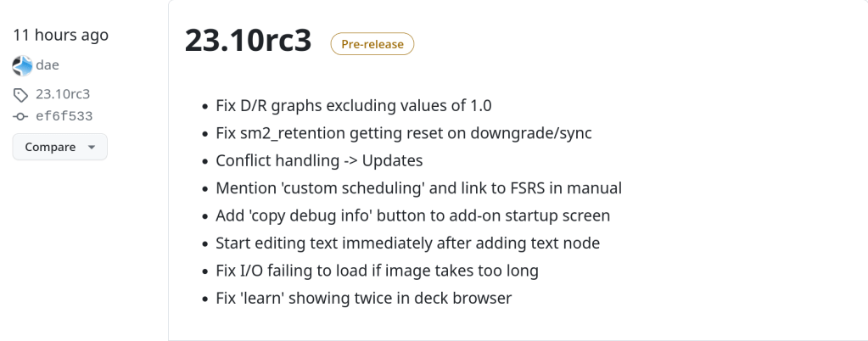Click the 23.10rc3 release title heading
868x341 pixels.
tap(248, 42)
